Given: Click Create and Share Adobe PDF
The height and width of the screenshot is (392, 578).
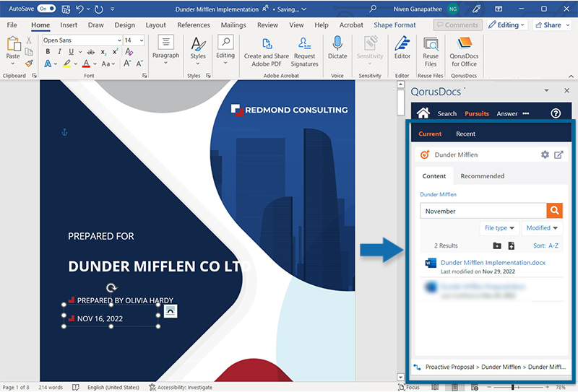Looking at the screenshot, I should click(x=267, y=52).
